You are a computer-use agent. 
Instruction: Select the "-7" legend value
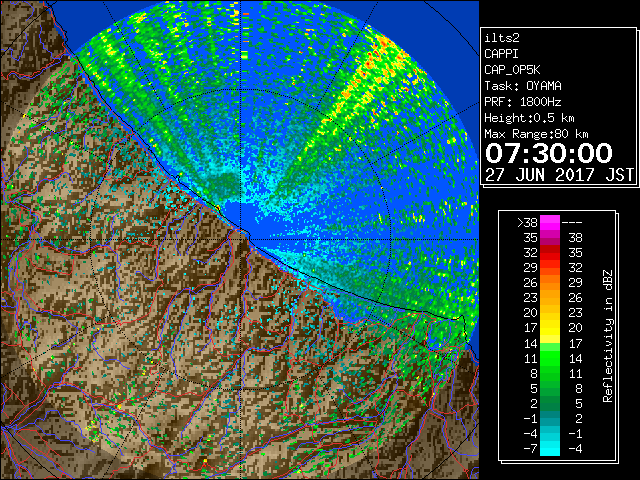point(530,448)
